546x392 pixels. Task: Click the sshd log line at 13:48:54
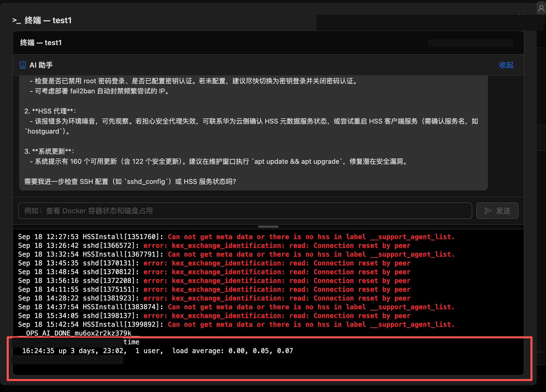214,272
